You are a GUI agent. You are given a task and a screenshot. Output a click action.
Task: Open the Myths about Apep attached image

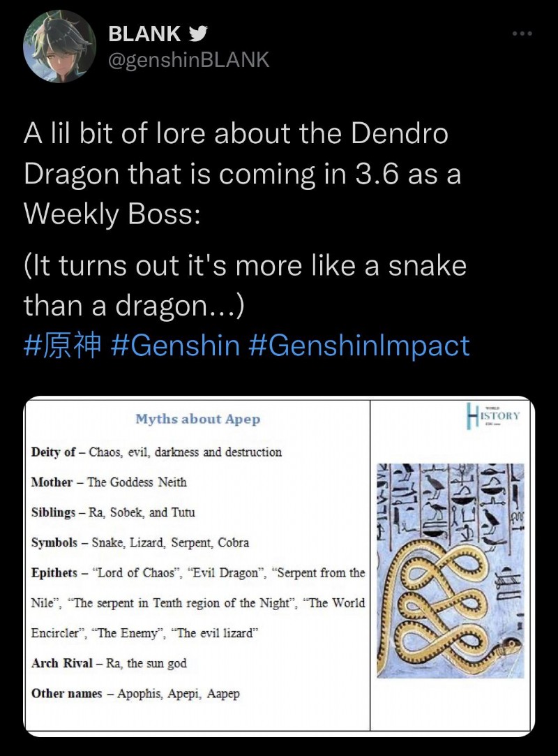click(x=279, y=566)
